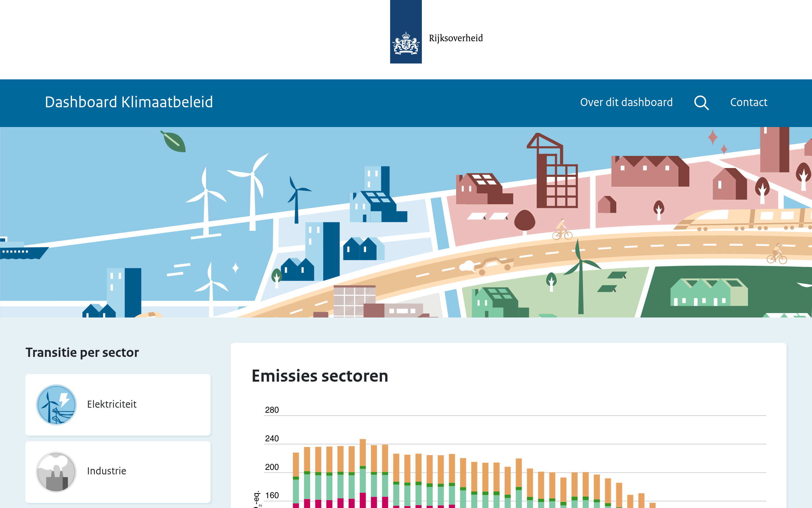Open the Elektriciteit sector card
The height and width of the screenshot is (508, 812).
pos(118,404)
